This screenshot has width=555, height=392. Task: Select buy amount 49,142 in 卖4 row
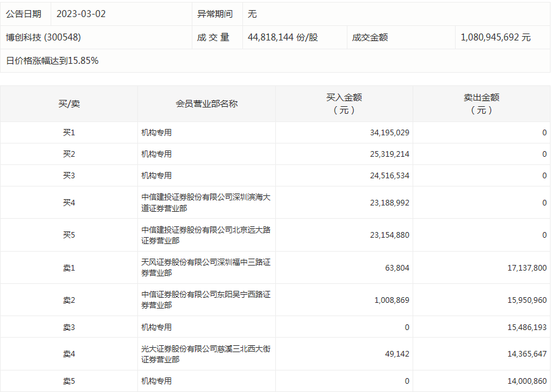pyautogui.click(x=397, y=354)
